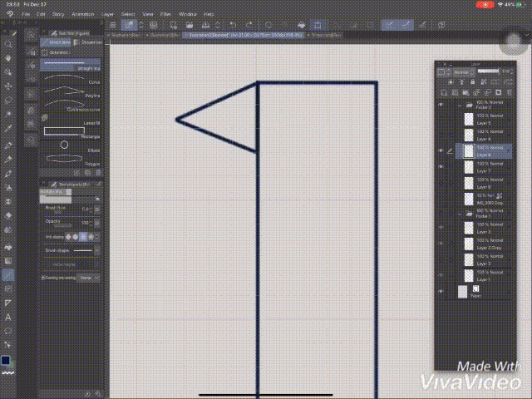The image size is (532, 399).
Task: Click the Clip Studio logo in menu bar
Action: click(9, 14)
